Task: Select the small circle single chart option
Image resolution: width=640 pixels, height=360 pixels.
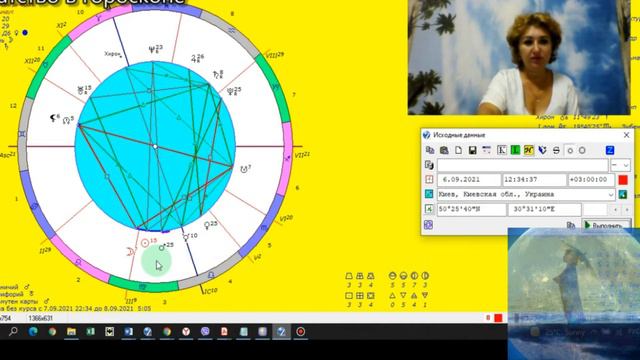Action: click(570, 151)
